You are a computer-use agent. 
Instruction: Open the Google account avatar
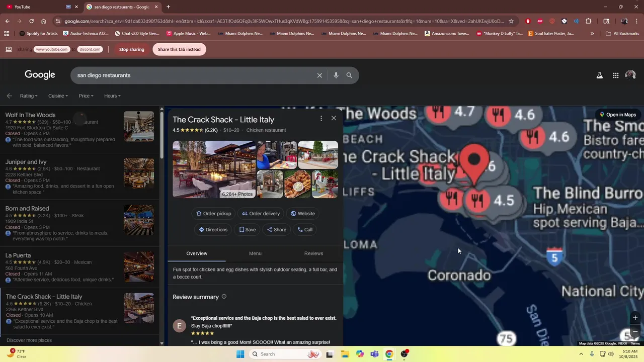click(630, 75)
